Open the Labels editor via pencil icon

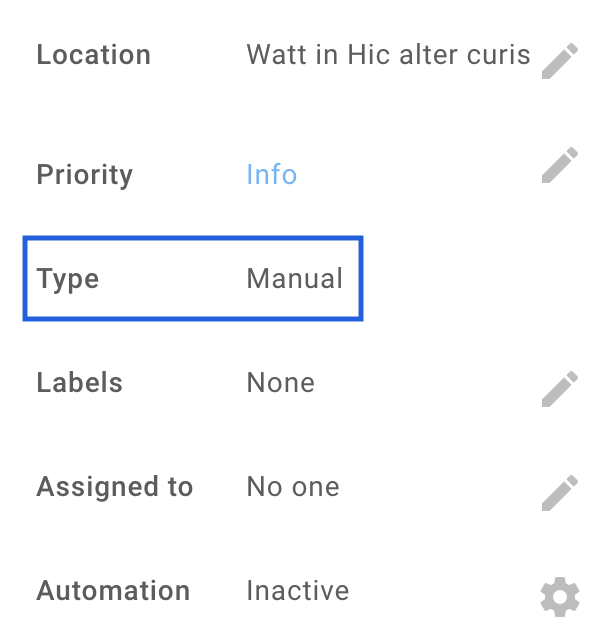coord(560,389)
